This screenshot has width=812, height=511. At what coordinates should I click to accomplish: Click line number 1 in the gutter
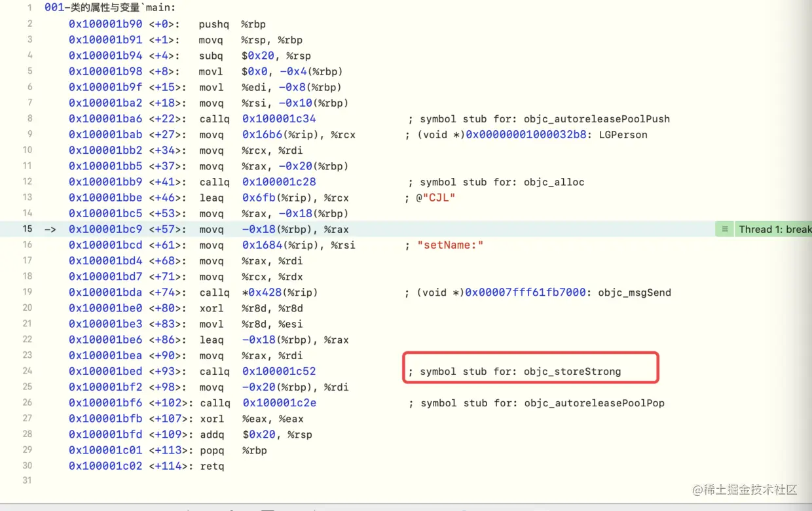[29, 9]
